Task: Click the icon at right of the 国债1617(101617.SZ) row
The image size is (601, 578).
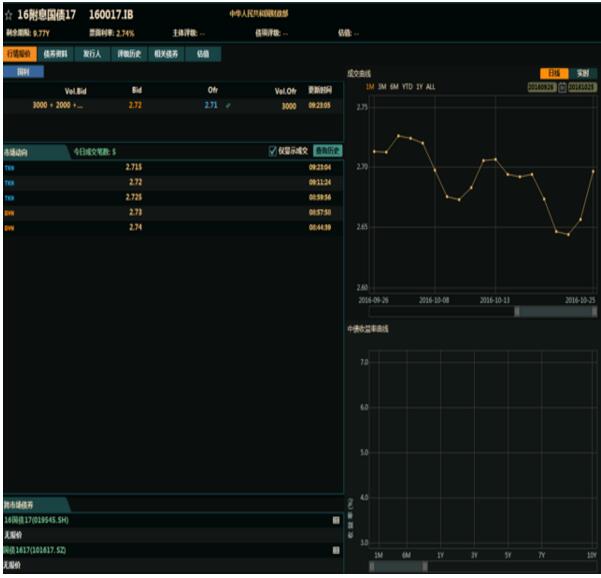Action: (336, 549)
